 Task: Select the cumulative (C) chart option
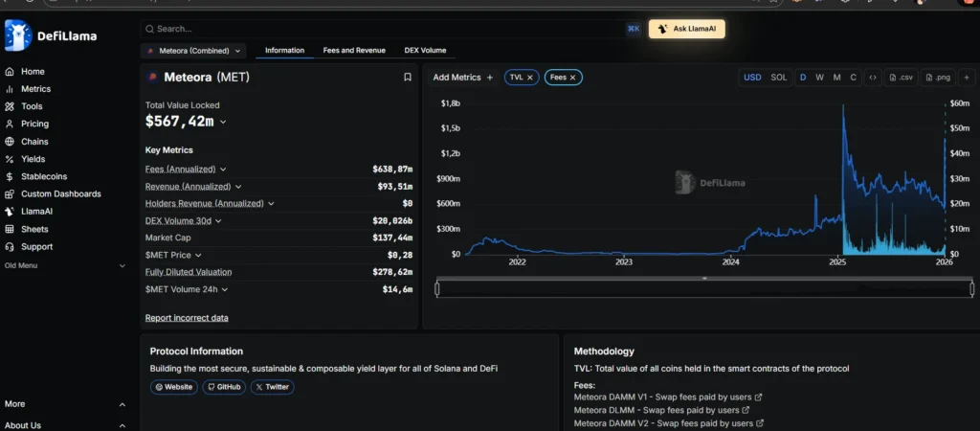tap(853, 77)
